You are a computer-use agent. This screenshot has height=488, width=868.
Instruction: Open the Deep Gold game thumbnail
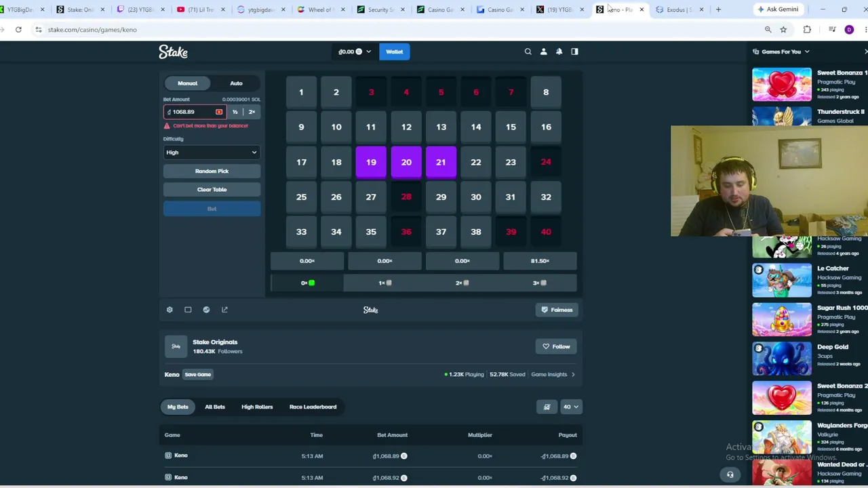pos(781,358)
